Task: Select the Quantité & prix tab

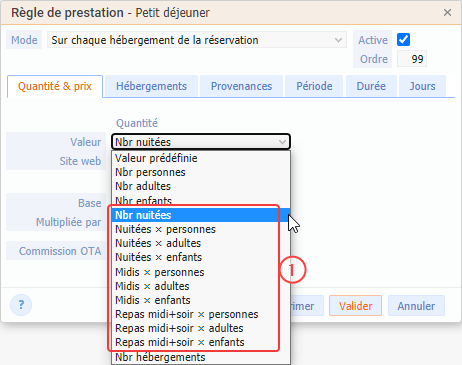Action: (x=55, y=86)
